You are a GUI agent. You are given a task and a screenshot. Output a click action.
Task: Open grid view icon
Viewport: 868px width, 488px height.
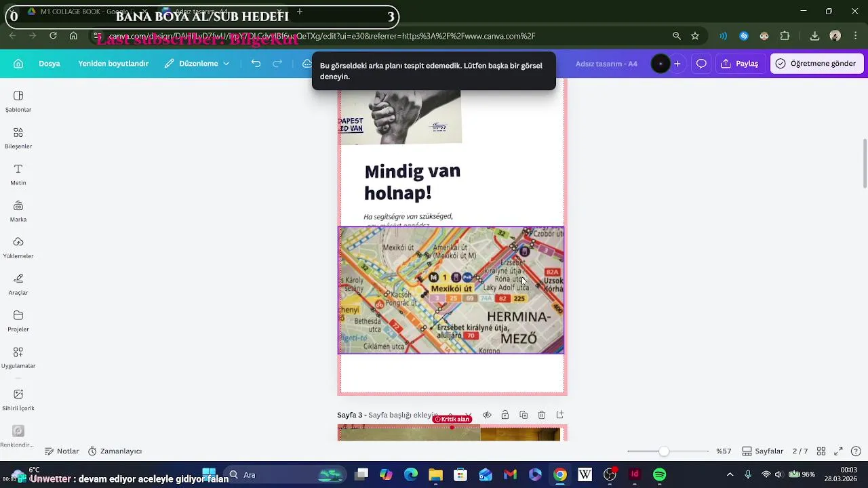click(821, 451)
